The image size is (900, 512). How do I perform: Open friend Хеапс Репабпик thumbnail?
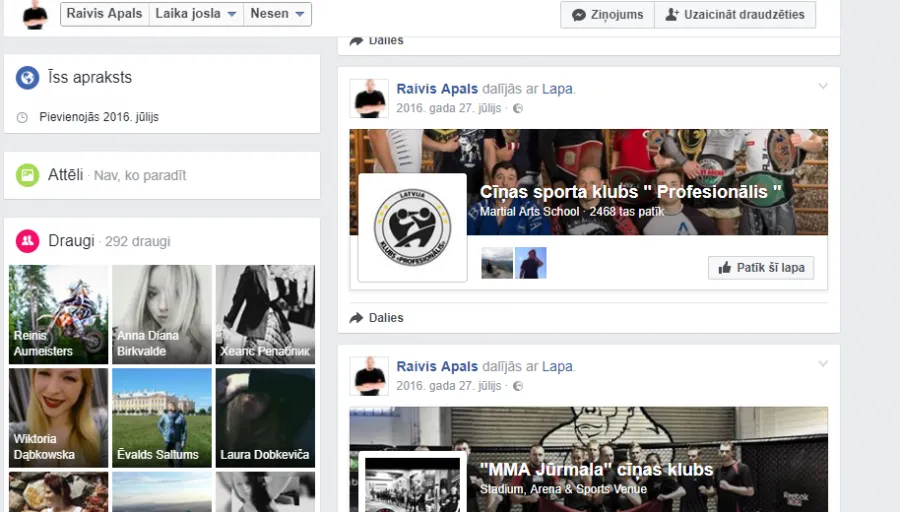tap(265, 315)
